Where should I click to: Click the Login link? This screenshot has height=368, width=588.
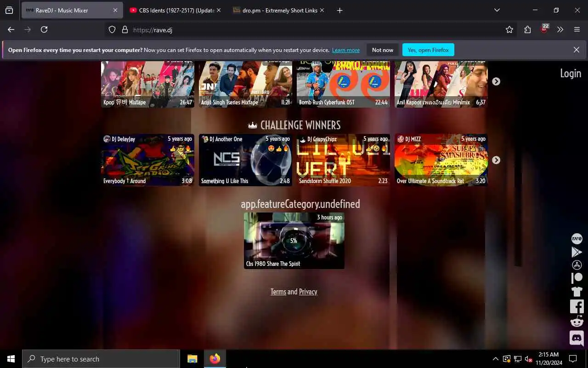pyautogui.click(x=571, y=73)
